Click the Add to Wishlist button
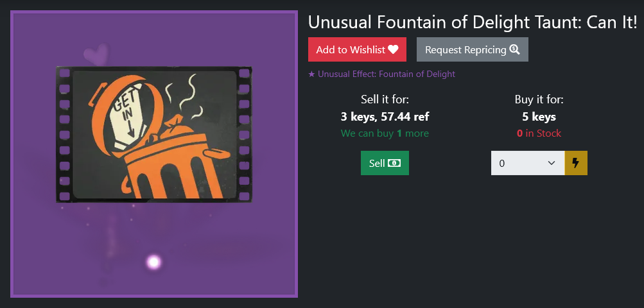This screenshot has width=644, height=308. pyautogui.click(x=357, y=49)
